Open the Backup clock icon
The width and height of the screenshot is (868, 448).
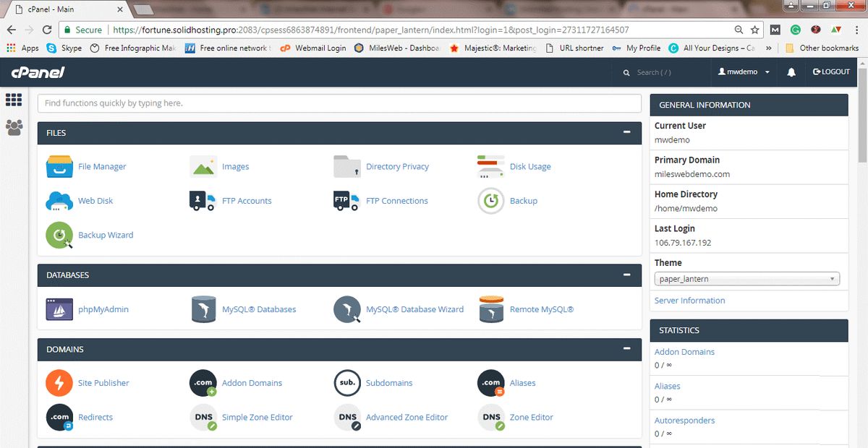click(x=491, y=201)
